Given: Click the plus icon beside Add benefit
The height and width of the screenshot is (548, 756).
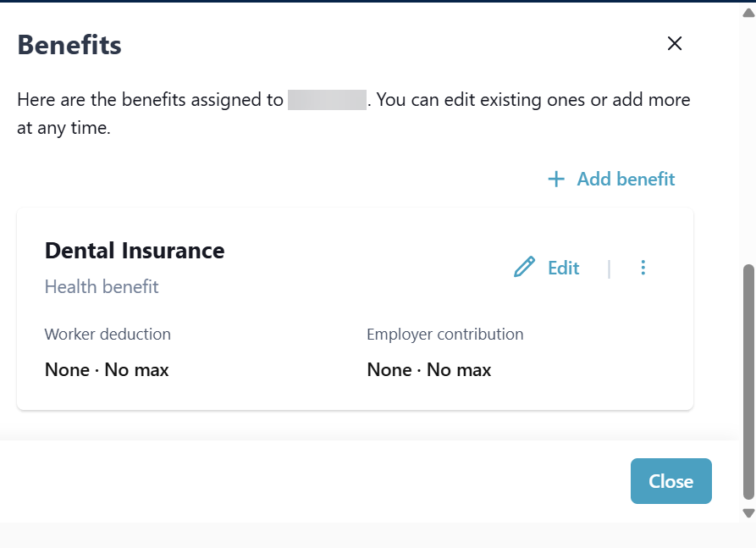Looking at the screenshot, I should tap(556, 180).
